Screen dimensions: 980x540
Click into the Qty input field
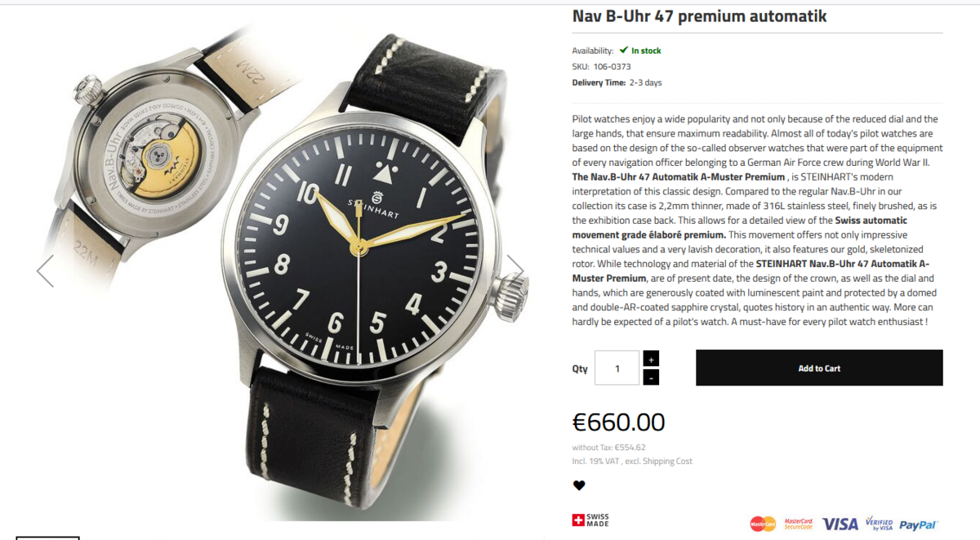pos(617,368)
